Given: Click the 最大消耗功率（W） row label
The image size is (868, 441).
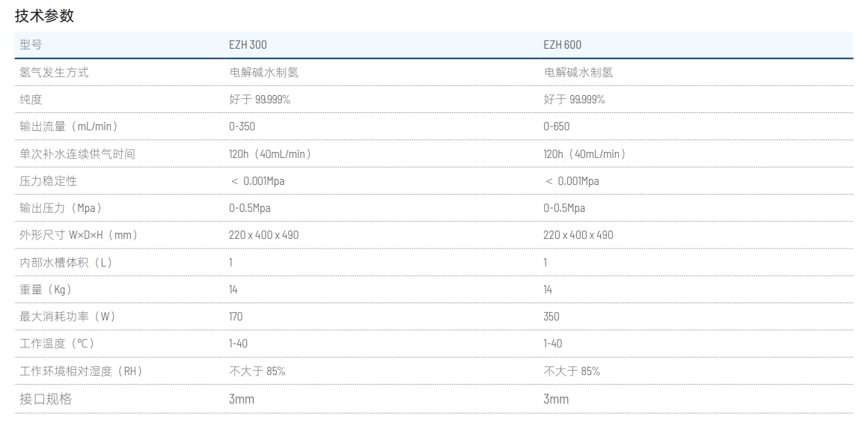Looking at the screenshot, I should click(x=67, y=317).
